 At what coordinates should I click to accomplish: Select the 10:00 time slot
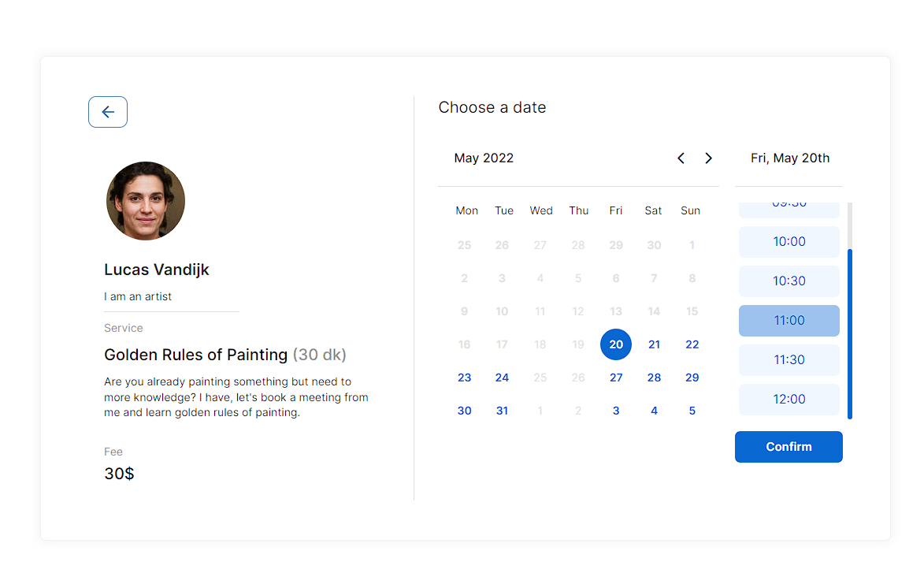click(789, 242)
